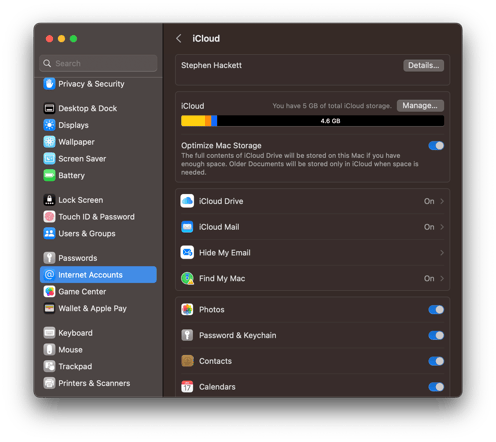Click the iCloud page title
The height and width of the screenshot is (442, 496).
click(x=206, y=38)
